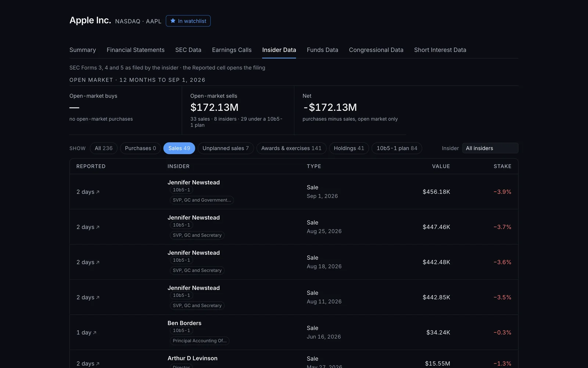Click the Arthur D Levinson insider name
Viewport: 588px width, 368px height.
click(193, 358)
